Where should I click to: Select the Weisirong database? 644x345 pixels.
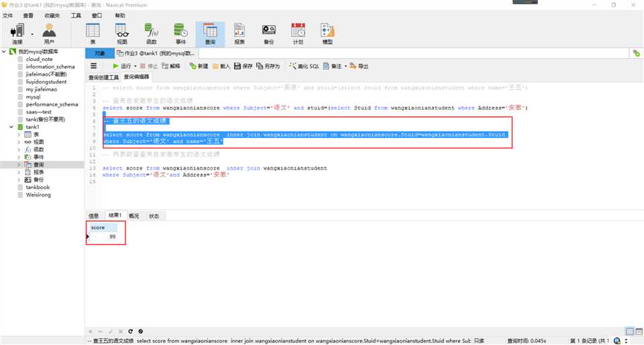point(38,195)
